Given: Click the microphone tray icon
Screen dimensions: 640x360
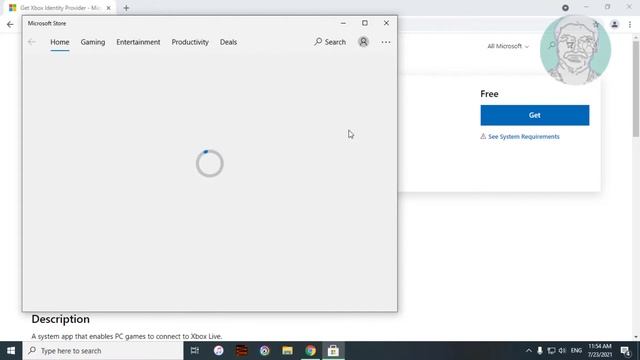Looking at the screenshot, I should (x=540, y=351).
